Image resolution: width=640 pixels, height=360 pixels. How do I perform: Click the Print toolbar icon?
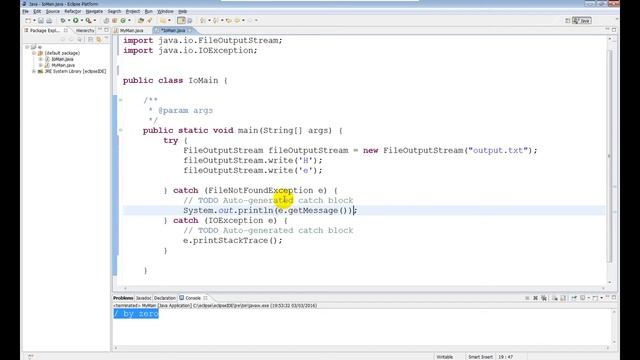coord(49,20)
